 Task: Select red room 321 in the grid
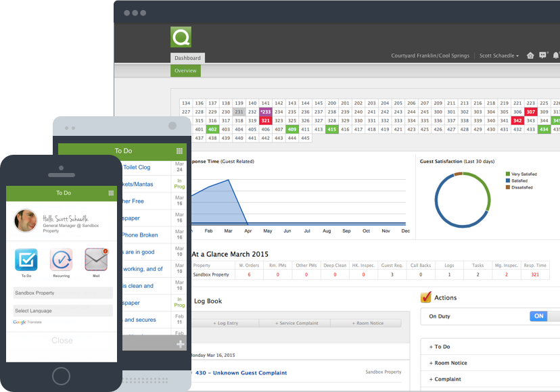[266, 120]
